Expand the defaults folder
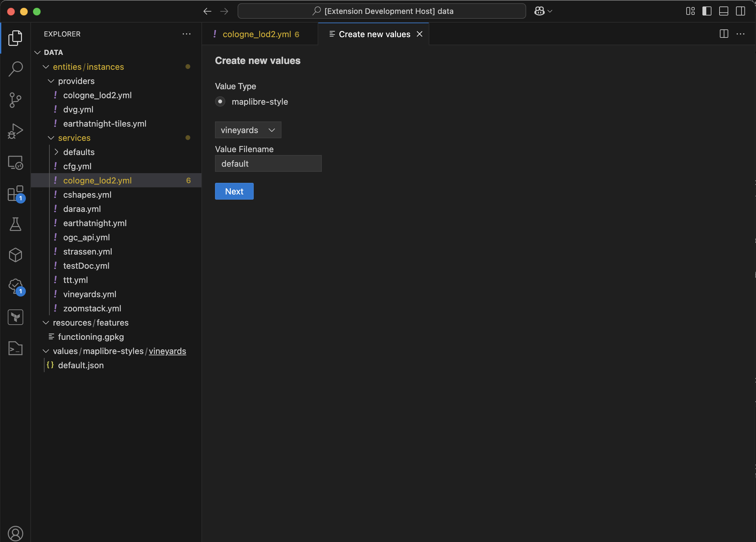This screenshot has height=542, width=756. pos(79,152)
